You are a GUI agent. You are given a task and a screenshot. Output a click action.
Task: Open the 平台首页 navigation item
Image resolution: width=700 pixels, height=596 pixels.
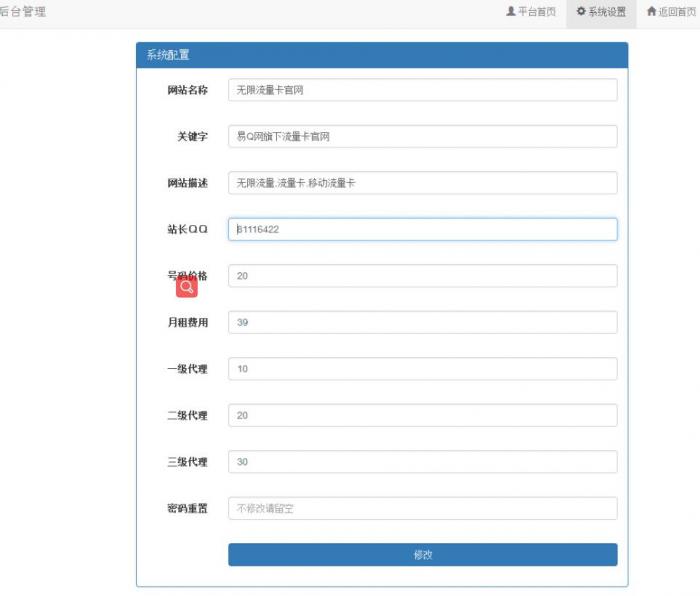(x=536, y=12)
